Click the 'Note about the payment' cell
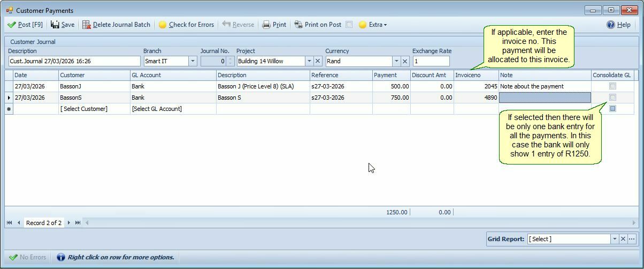Screen dimensions: 644x269 tap(545, 86)
